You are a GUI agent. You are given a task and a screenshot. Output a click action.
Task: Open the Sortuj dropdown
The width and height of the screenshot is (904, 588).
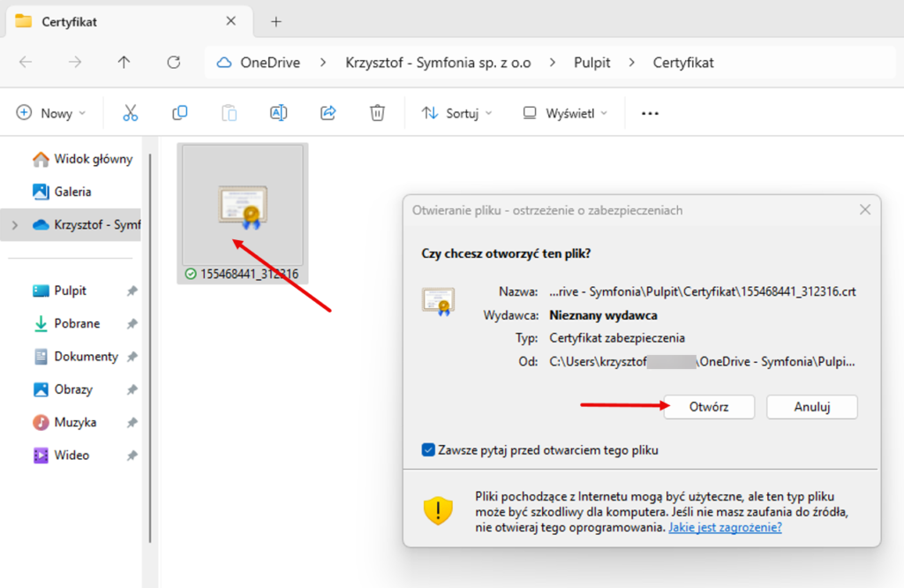coord(456,113)
